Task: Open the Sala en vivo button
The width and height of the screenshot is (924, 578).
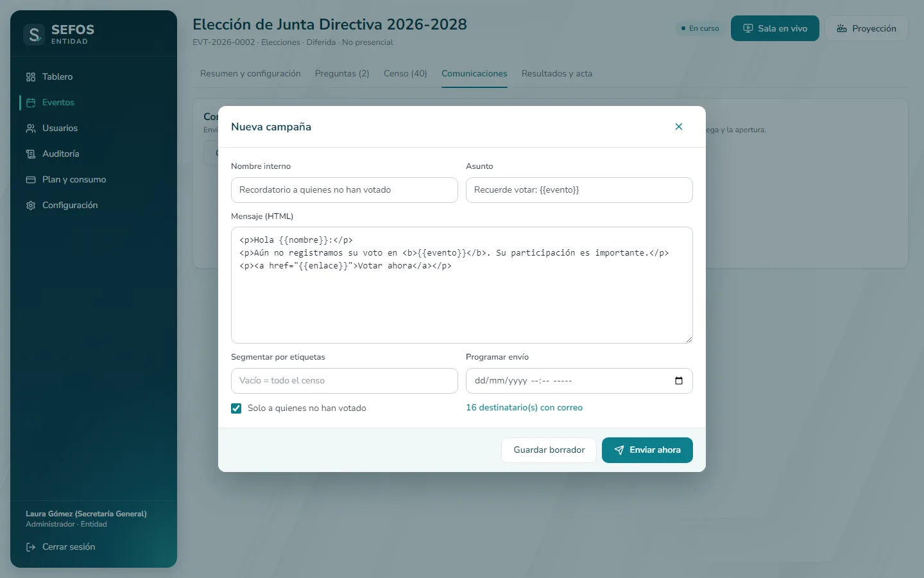Action: 775,28
